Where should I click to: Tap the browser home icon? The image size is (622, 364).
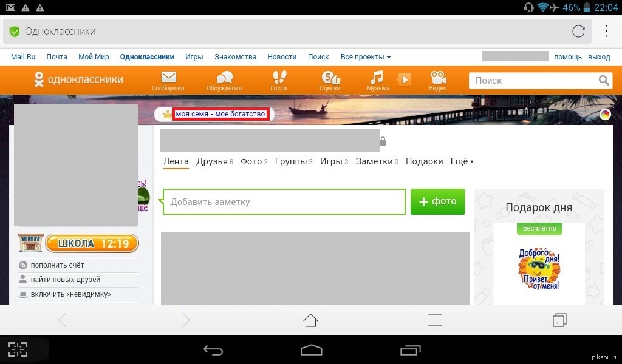click(x=310, y=320)
